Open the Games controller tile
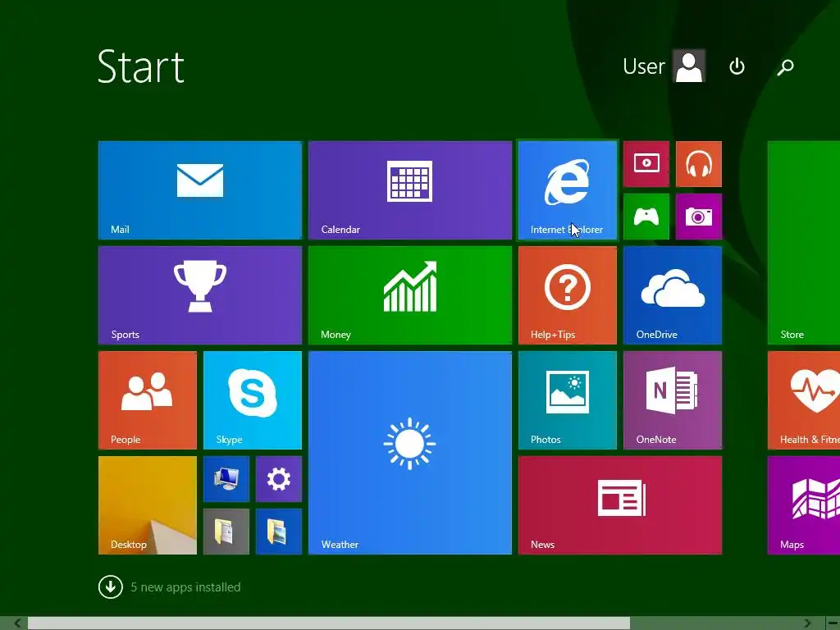The width and height of the screenshot is (840, 630). point(646,217)
